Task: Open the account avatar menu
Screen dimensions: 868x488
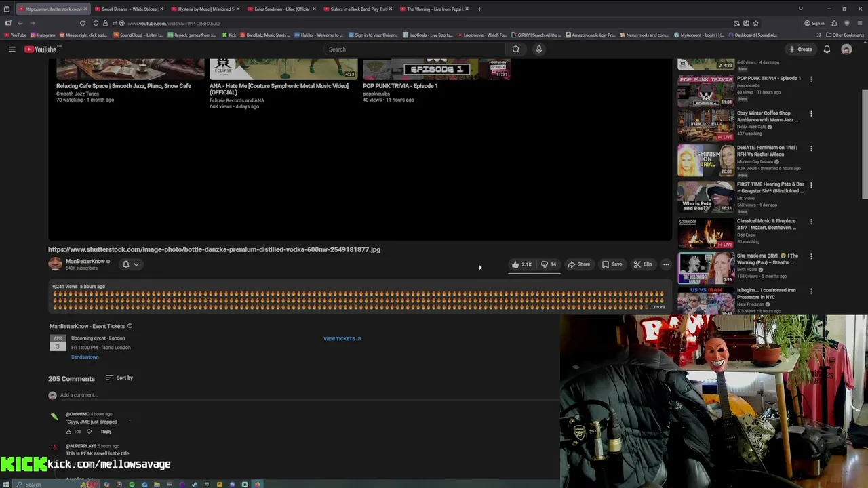Action: (x=846, y=49)
